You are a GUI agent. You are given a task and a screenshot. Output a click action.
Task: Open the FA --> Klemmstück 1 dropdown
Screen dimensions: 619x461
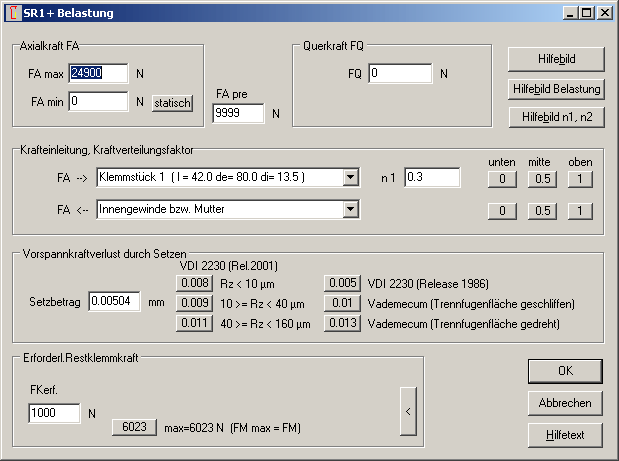coord(350,178)
